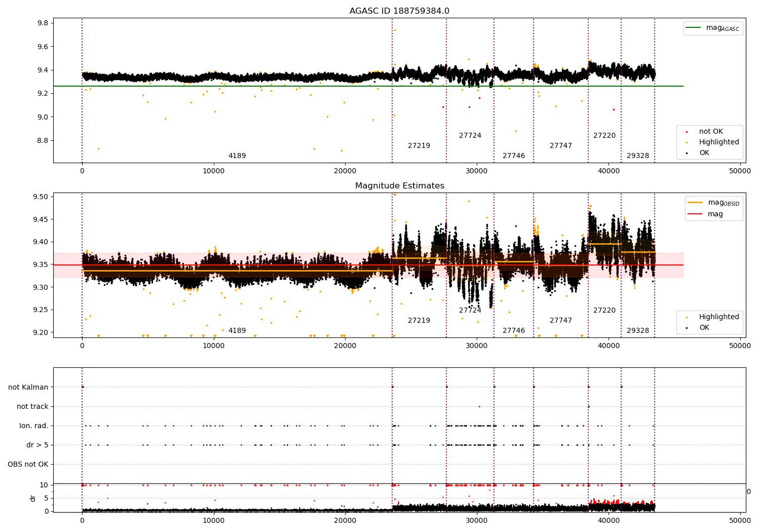Screen dimensions: 760x532
Task: Click OBSID label '29328' in the top plot
Action: (638, 156)
